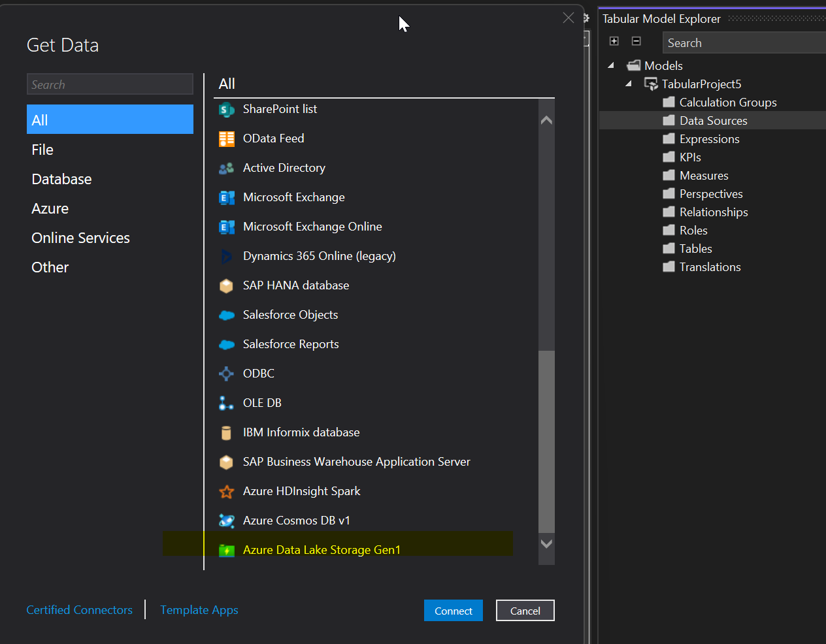The height and width of the screenshot is (644, 826).
Task: Select the Other category
Action: (110, 267)
